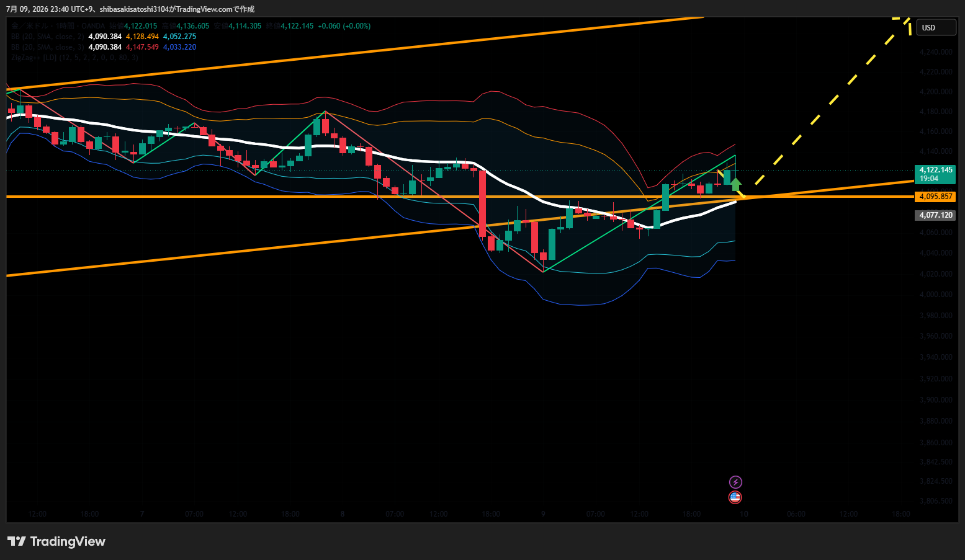
Task: Click date label 8 on time axis
Action: coord(343,514)
